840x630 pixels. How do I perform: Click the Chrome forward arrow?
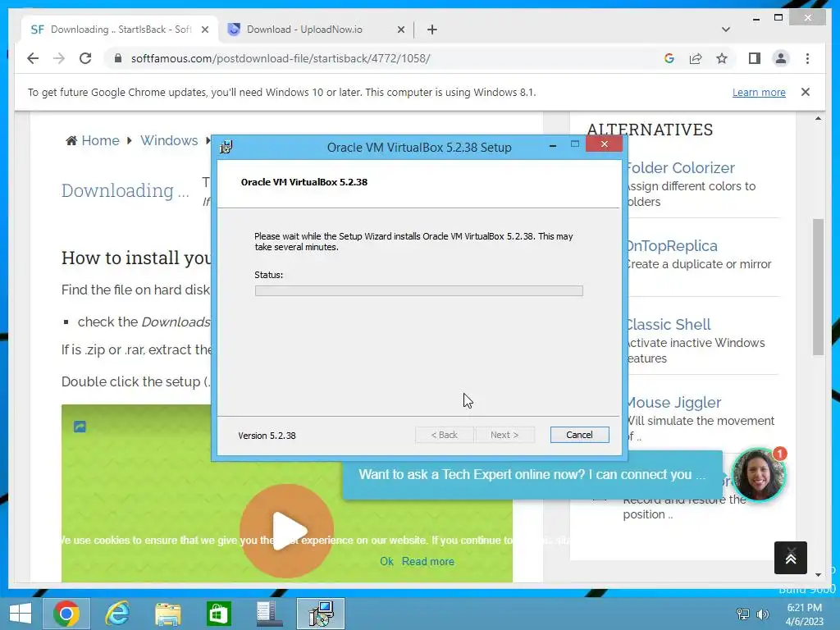pos(59,58)
